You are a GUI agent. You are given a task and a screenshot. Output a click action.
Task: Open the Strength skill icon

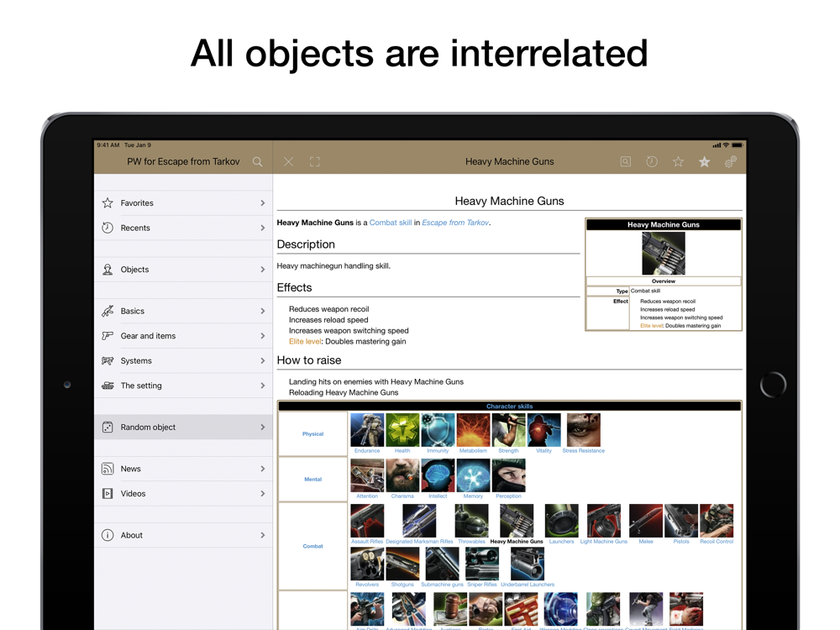[508, 430]
